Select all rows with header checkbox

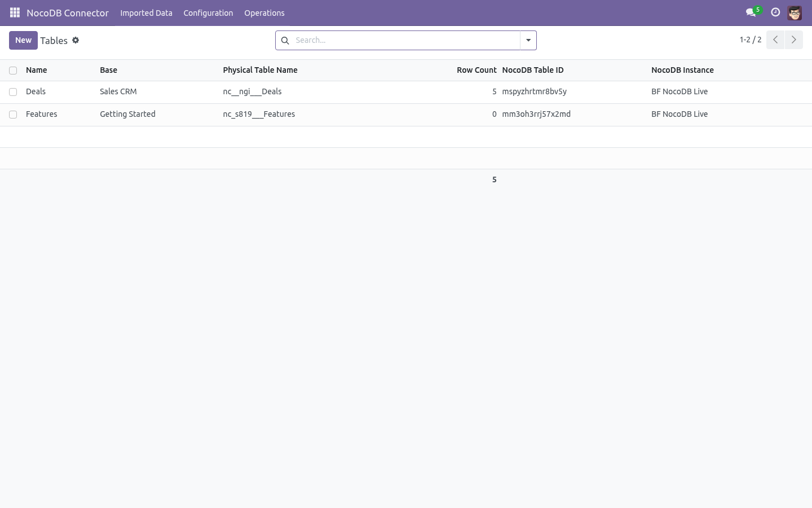(x=13, y=71)
